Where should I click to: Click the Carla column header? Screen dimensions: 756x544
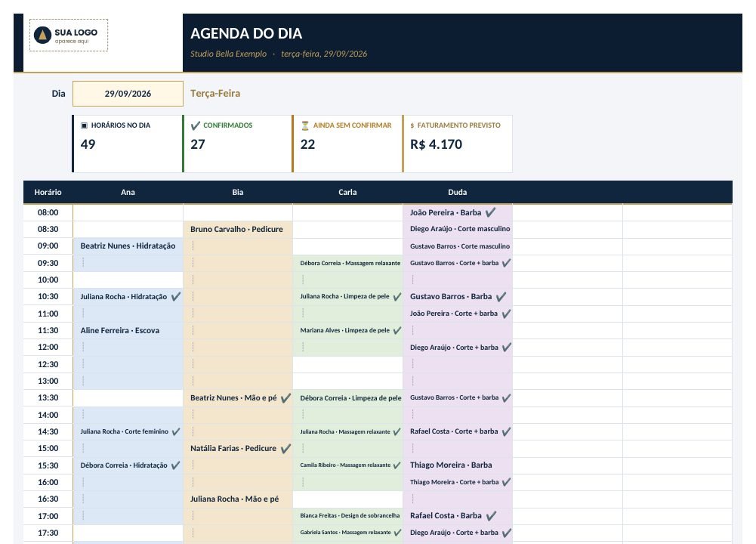[x=347, y=192]
